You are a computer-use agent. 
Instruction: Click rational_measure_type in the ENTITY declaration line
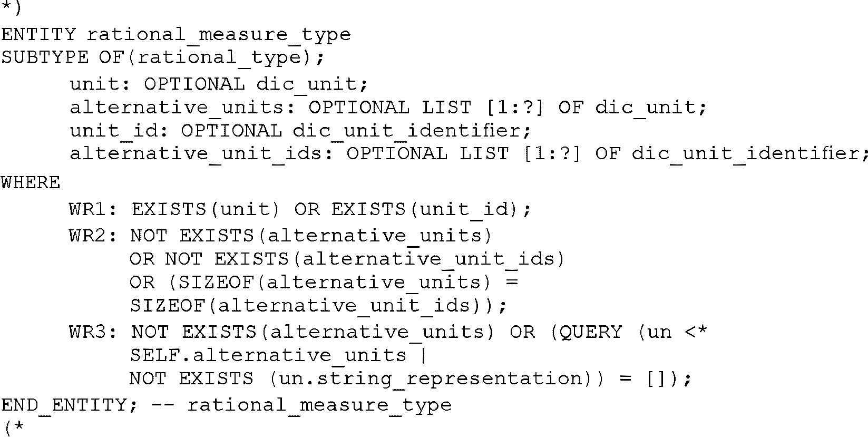[x=219, y=35]
